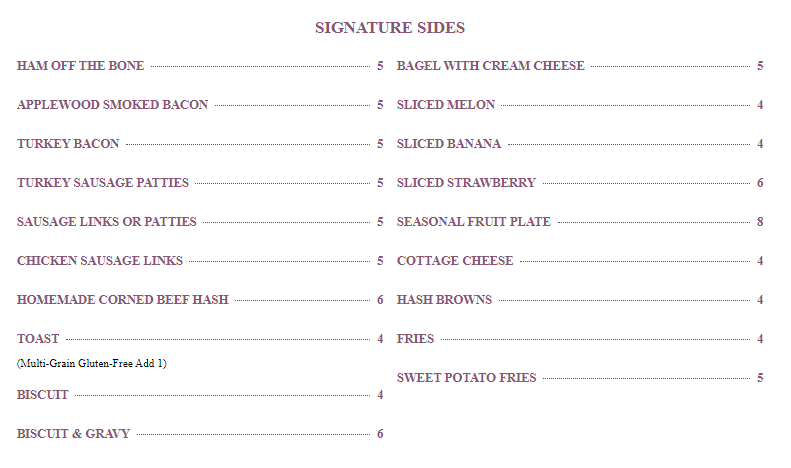Select Sliced Melon side

tap(446, 105)
